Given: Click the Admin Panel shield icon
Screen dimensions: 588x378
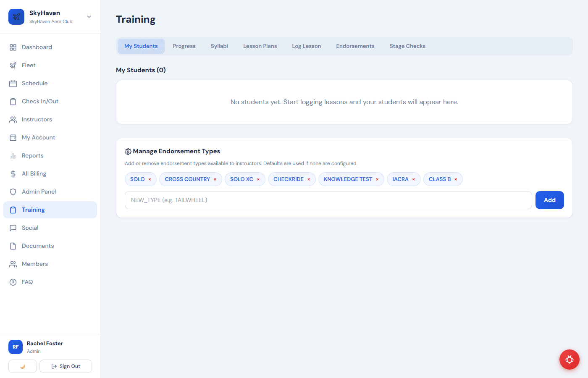Looking at the screenshot, I should 13,192.
